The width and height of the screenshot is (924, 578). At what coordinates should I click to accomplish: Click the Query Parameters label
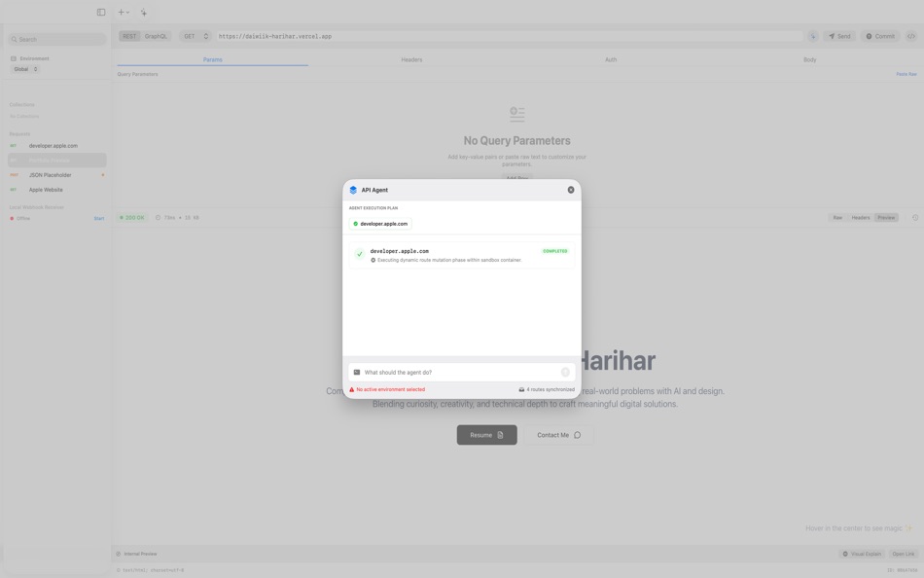coord(137,74)
